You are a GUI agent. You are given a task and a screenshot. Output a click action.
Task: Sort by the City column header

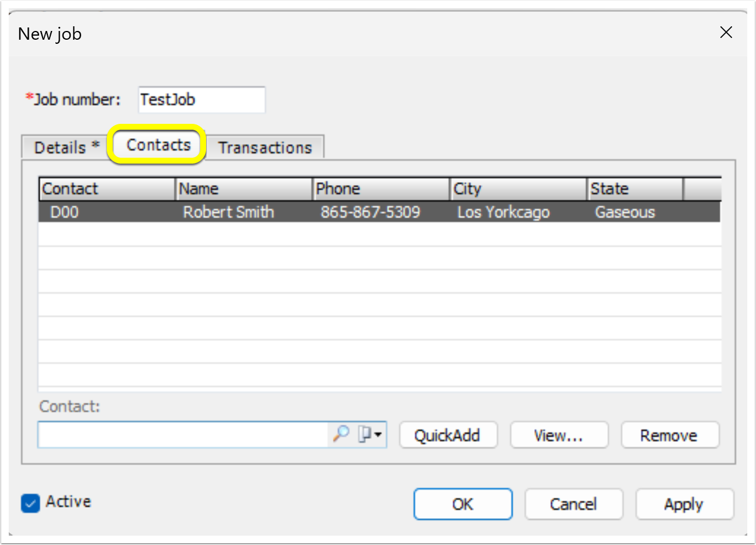[518, 189]
